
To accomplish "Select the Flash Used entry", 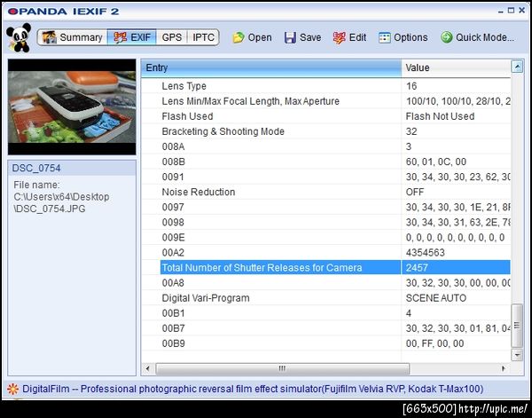I will click(x=187, y=116).
